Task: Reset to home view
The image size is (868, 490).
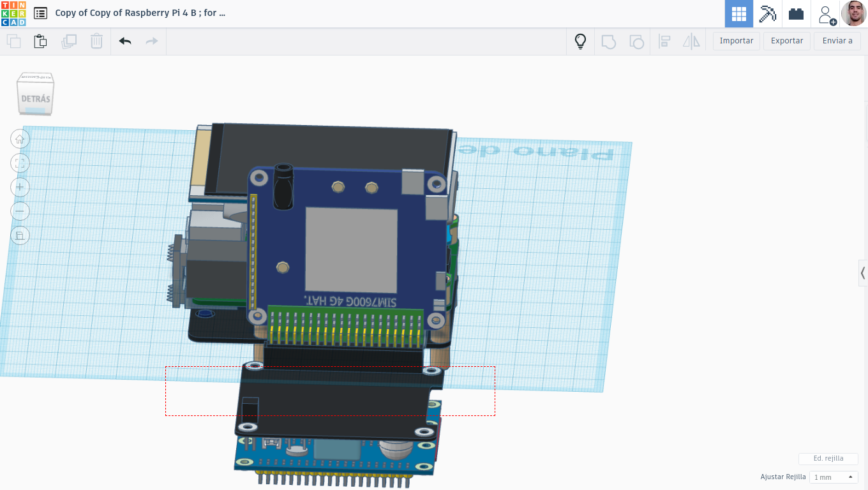Action: (20, 138)
